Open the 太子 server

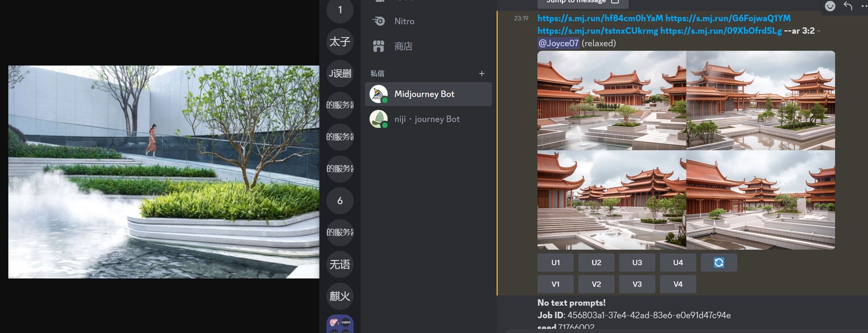click(340, 42)
